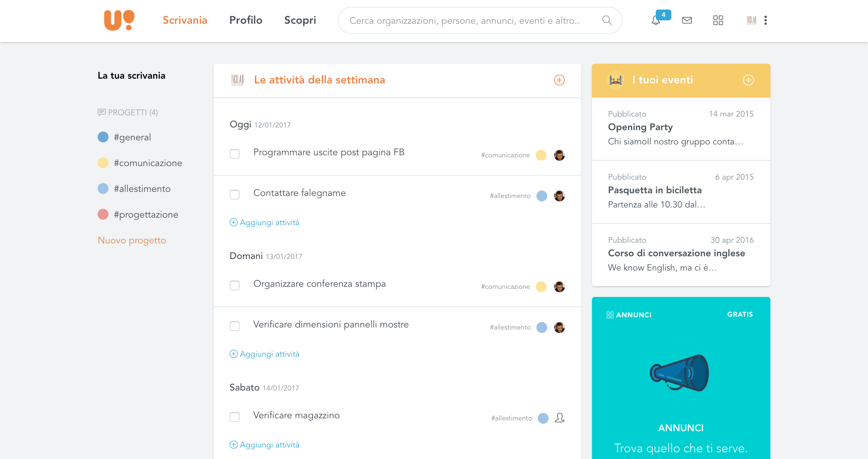The height and width of the screenshot is (459, 868).
Task: Tick the Organizzare conferenza stampa checkbox
Action: tap(235, 285)
